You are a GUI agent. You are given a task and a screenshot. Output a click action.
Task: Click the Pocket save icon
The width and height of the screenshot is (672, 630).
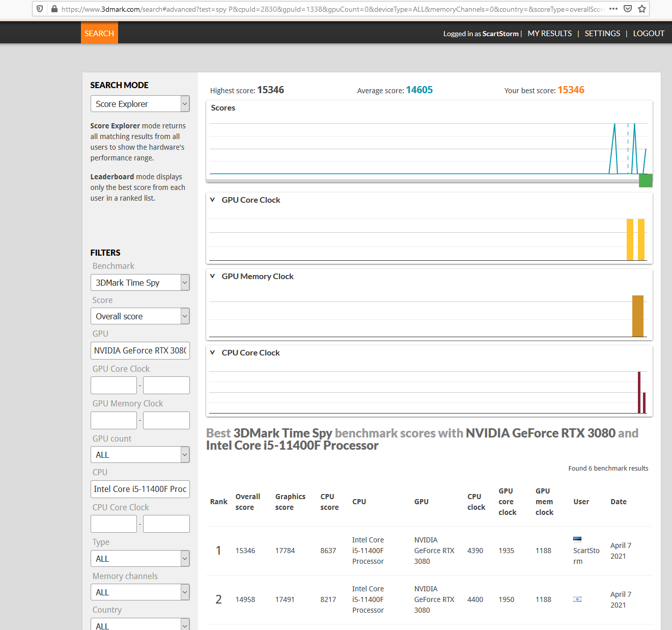628,9
